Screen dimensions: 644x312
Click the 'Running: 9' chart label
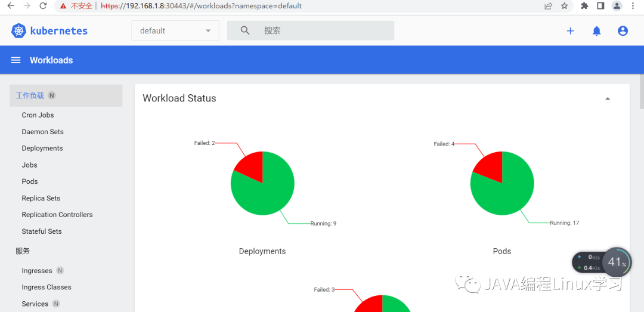(323, 224)
